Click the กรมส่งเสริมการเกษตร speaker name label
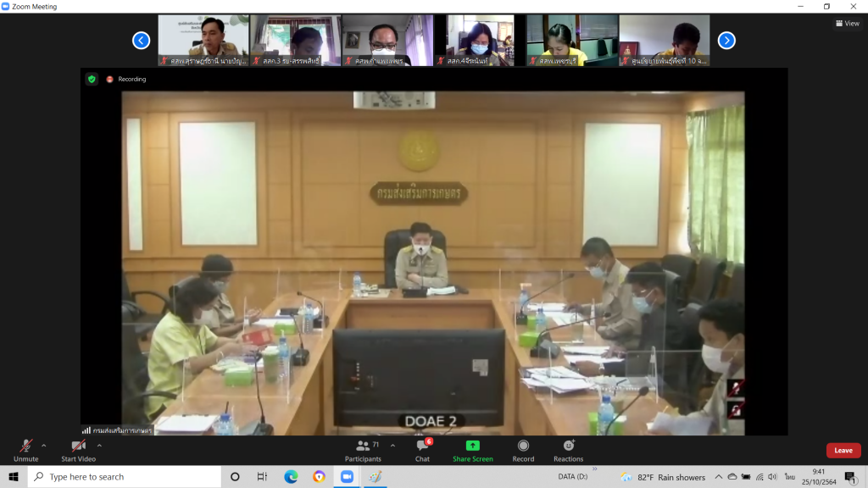The height and width of the screenshot is (488, 868). 122,430
